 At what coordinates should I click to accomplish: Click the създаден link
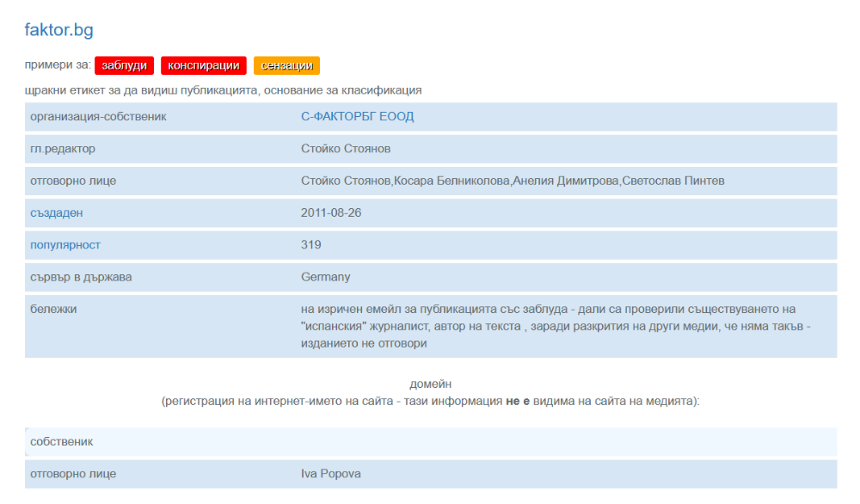point(57,212)
